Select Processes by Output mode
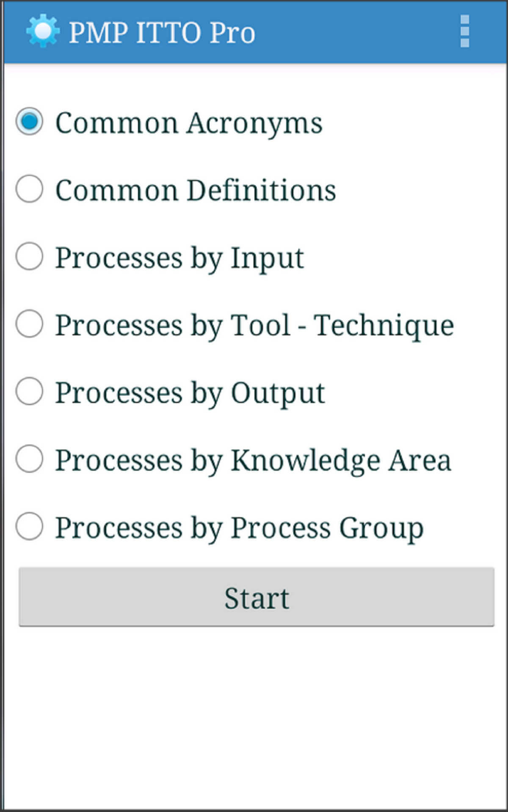The height and width of the screenshot is (812, 508). (30, 392)
